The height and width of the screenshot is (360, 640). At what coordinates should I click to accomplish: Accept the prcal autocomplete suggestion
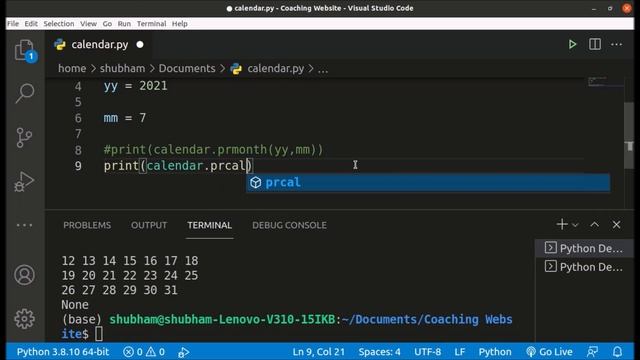tap(428, 182)
